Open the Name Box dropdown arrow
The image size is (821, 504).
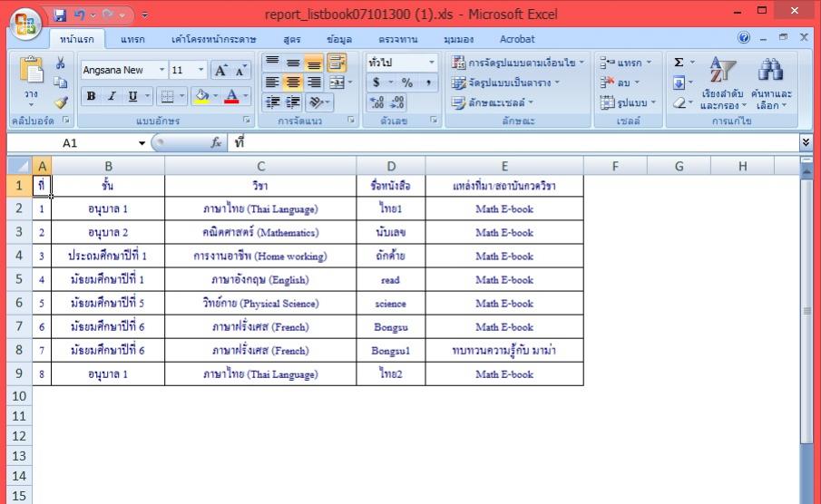coord(142,143)
